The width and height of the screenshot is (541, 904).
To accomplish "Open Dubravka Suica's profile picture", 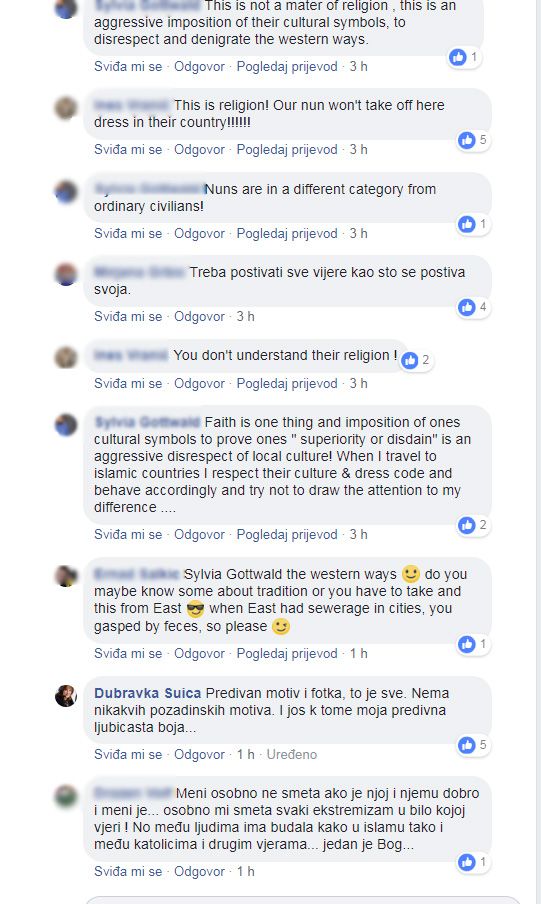I will (66, 696).
